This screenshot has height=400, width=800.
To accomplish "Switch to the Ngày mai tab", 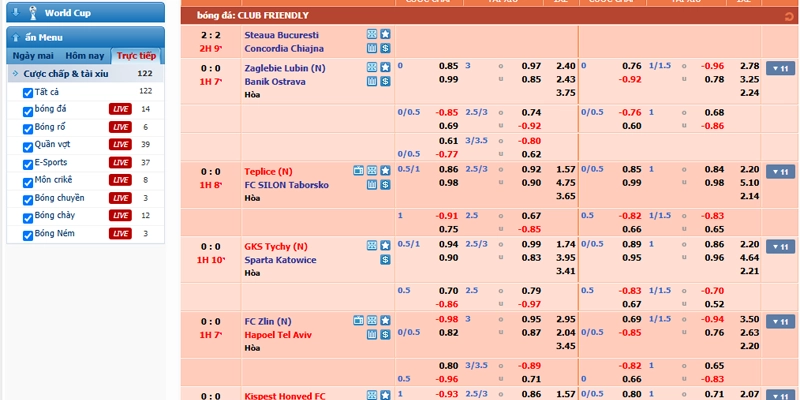I will click(x=33, y=56).
